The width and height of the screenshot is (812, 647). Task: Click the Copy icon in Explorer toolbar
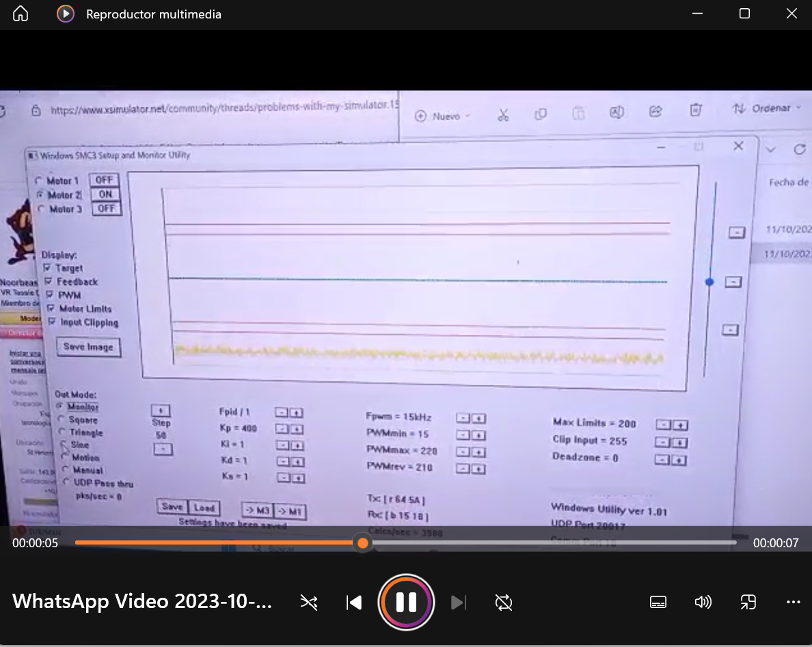pos(541,114)
